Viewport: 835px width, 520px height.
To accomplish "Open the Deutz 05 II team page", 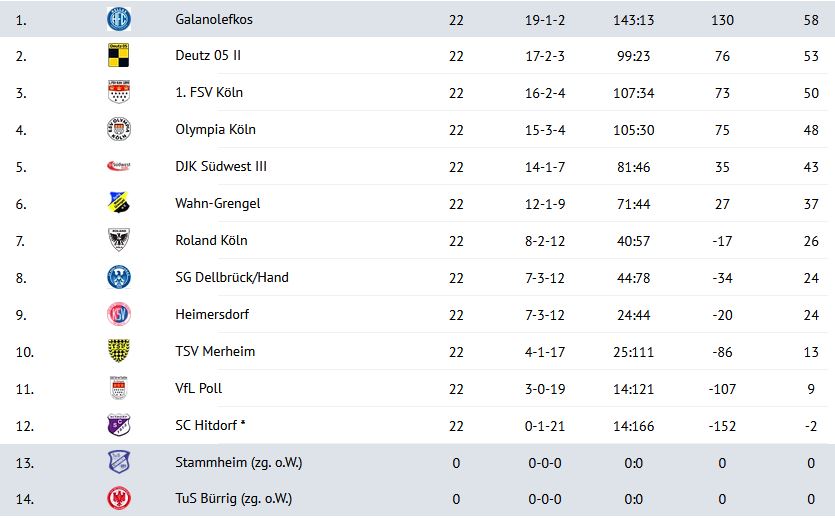I will pyautogui.click(x=208, y=55).
